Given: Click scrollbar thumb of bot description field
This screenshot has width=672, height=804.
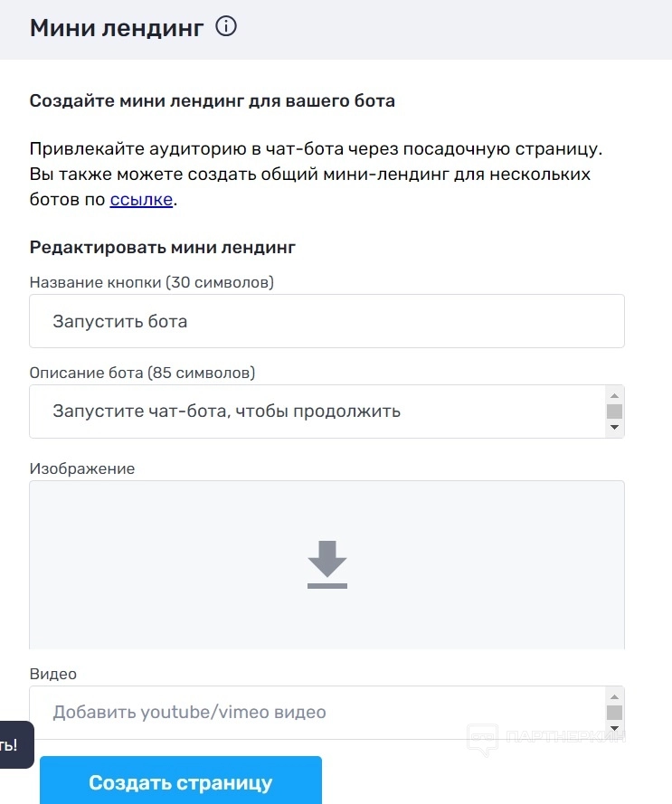Looking at the screenshot, I should pyautogui.click(x=614, y=411).
